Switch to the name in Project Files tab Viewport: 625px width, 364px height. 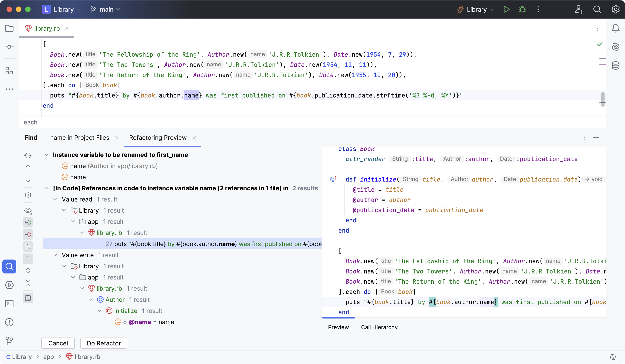(79, 137)
